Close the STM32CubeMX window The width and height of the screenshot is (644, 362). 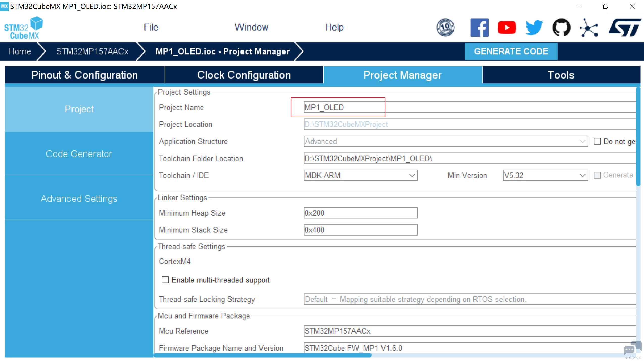coord(632,6)
